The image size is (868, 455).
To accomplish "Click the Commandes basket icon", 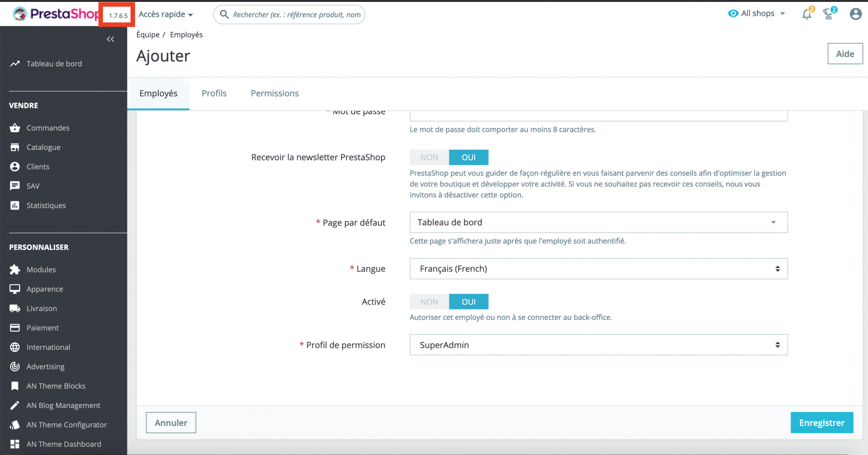I will pos(15,128).
